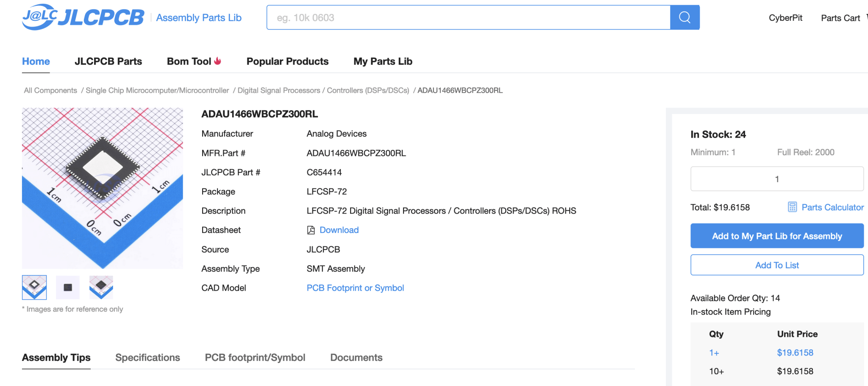Click the blue search magnifier button
868x386 pixels.
[684, 17]
